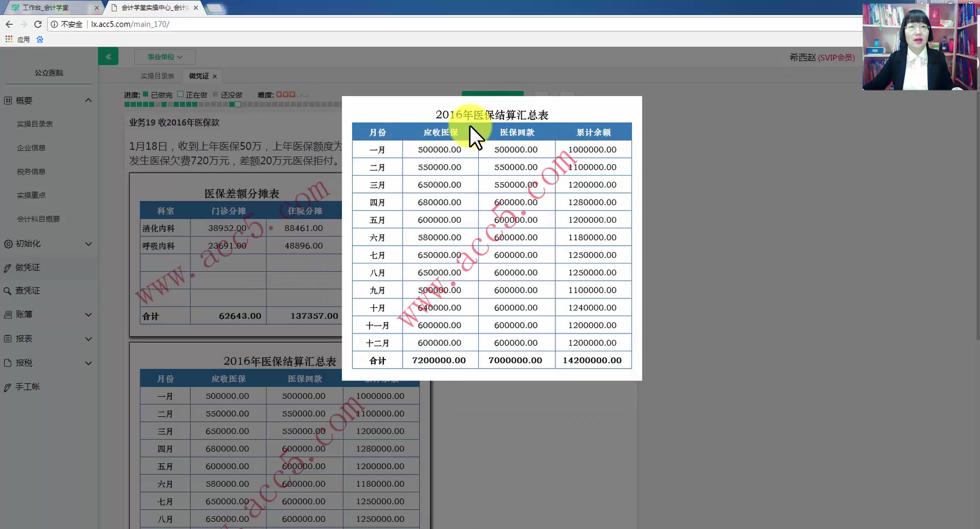Click the 概要 grid icon in sidebar
This screenshot has width=980, height=529.
7,101
